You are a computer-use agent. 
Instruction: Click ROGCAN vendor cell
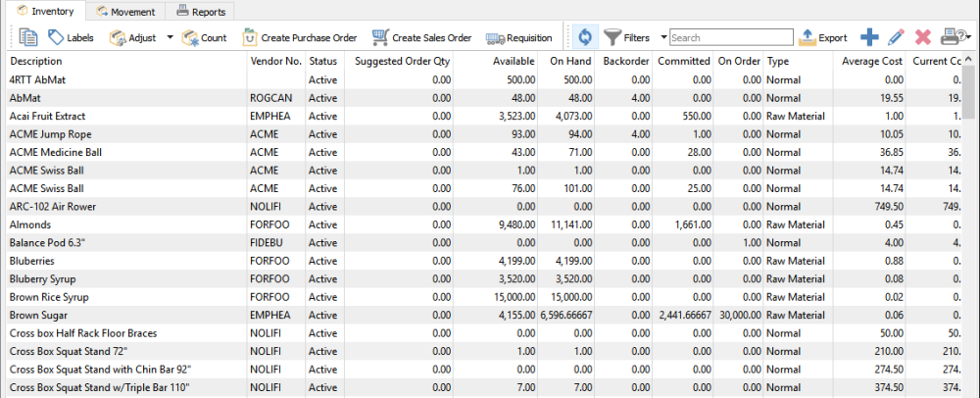tap(271, 98)
